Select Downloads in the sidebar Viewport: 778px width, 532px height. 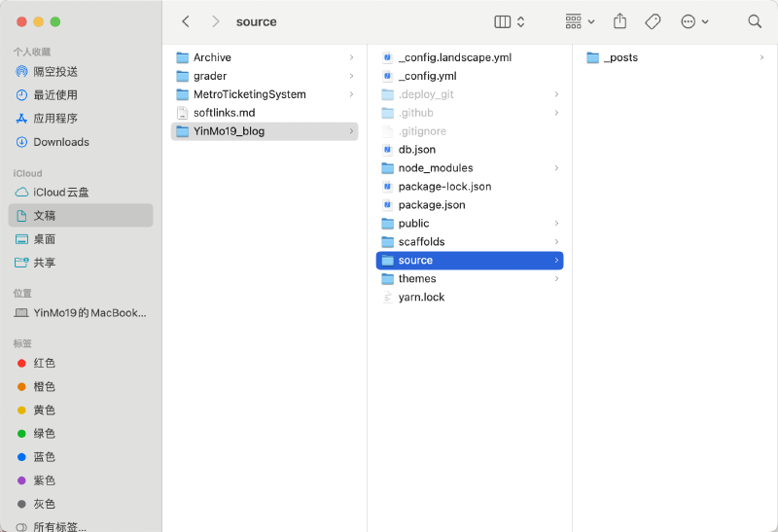click(x=60, y=142)
